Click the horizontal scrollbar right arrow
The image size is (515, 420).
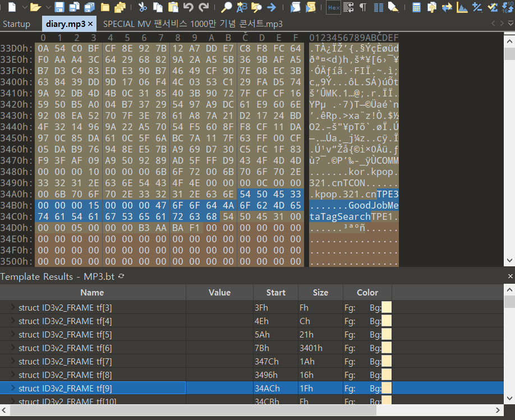498,410
